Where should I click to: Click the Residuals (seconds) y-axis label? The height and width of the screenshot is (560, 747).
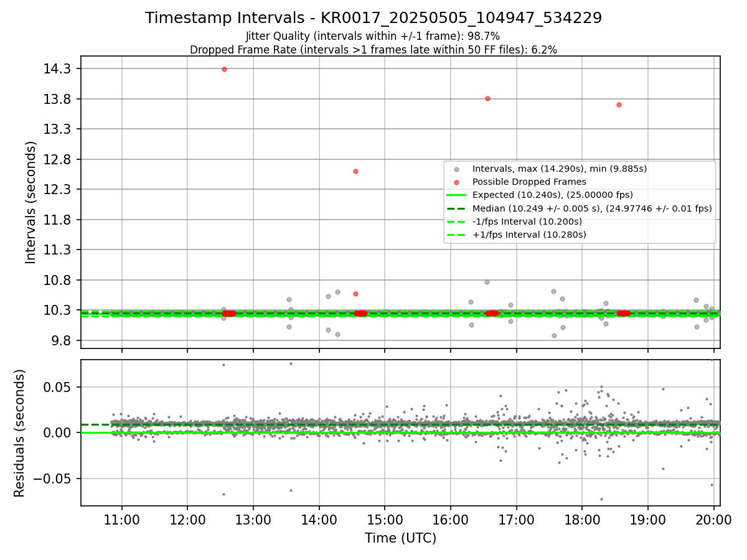[x=20, y=433]
